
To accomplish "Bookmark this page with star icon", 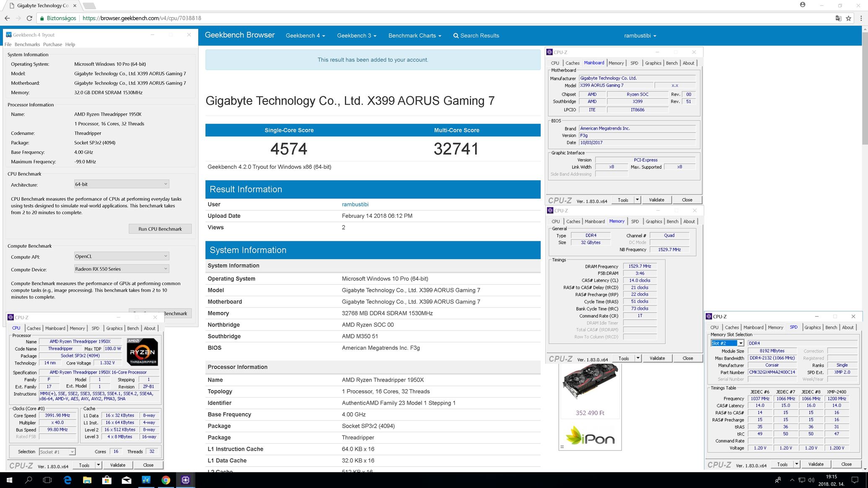I will [x=849, y=18].
